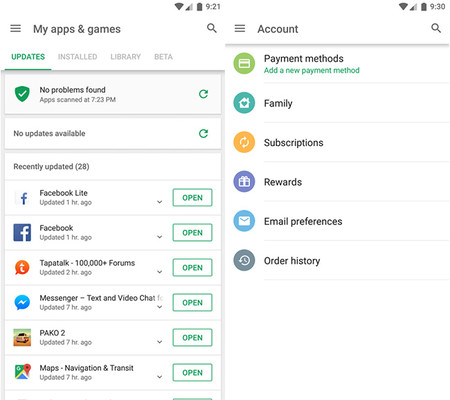Expand Tapatalk update details chevron
450x400 pixels.
pyautogui.click(x=160, y=272)
